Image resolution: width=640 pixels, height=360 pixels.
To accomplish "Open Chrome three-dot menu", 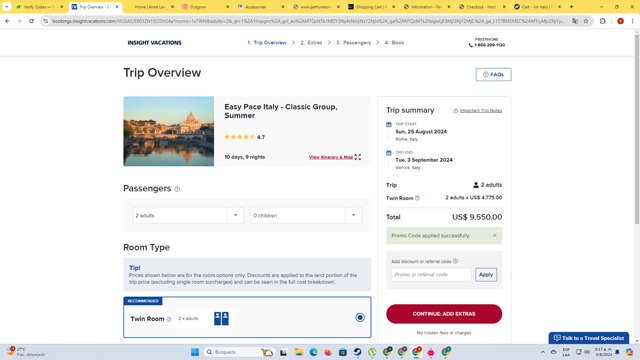I will coord(632,21).
